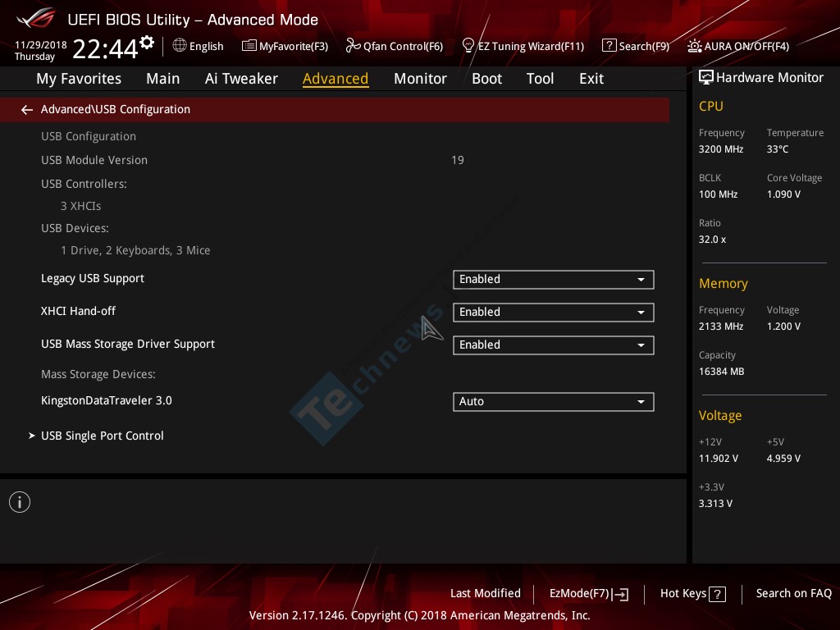The height and width of the screenshot is (630, 840).
Task: Open Legacy USB Support dropdown
Action: (554, 280)
